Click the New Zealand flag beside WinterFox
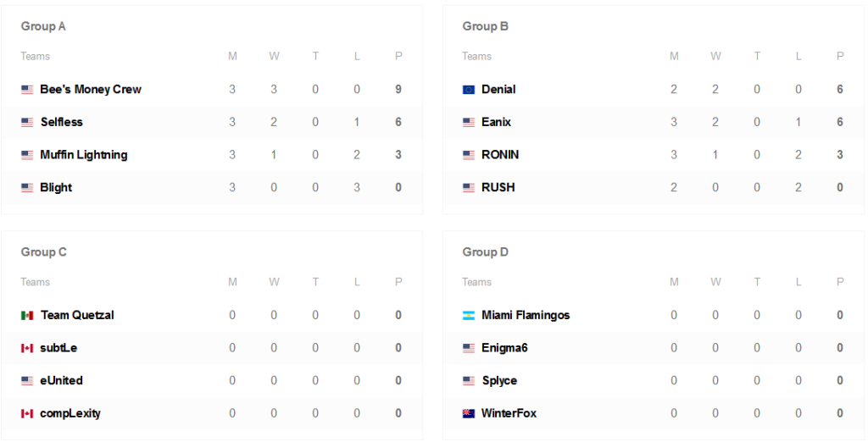 click(x=469, y=414)
